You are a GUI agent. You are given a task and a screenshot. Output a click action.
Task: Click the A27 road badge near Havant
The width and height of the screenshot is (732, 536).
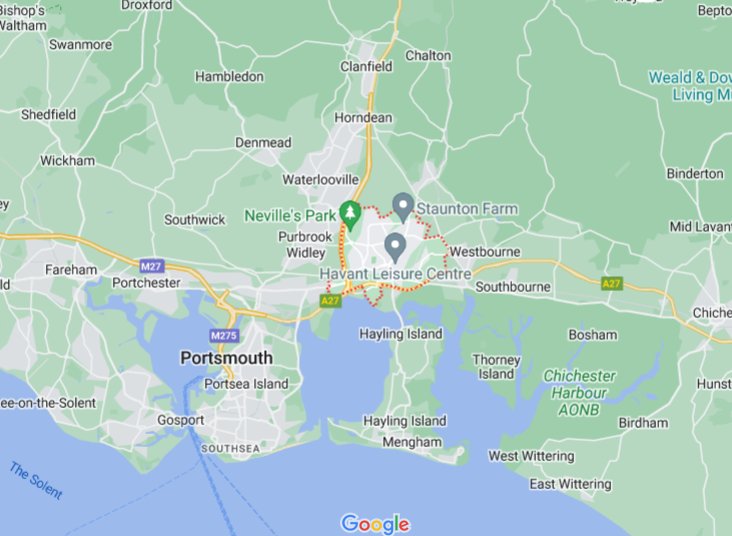(x=331, y=300)
